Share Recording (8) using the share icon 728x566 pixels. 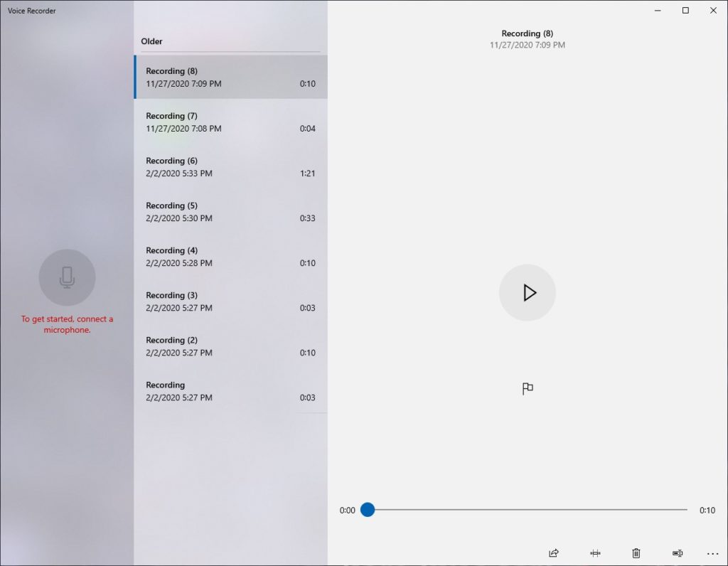(553, 553)
